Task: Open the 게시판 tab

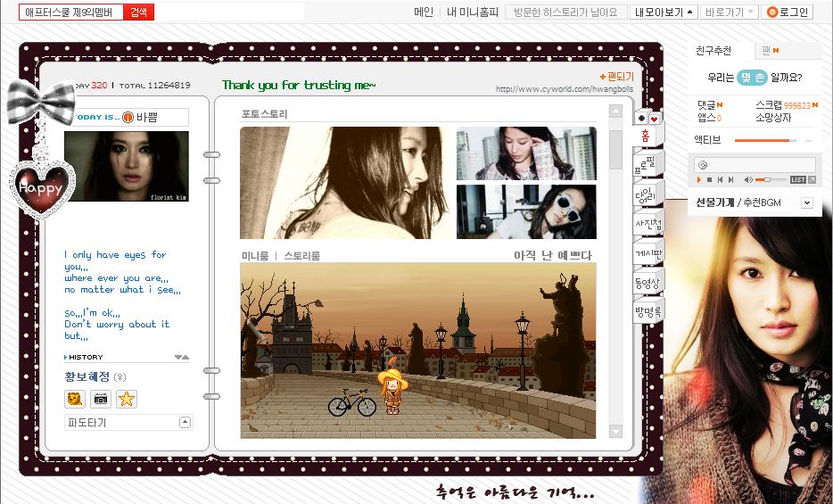Action: click(648, 253)
